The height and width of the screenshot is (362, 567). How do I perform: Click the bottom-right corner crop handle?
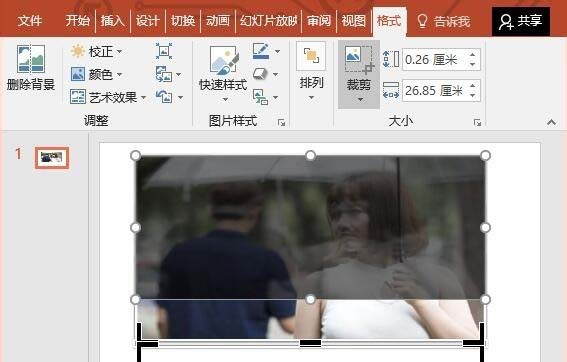pyautogui.click(x=475, y=335)
